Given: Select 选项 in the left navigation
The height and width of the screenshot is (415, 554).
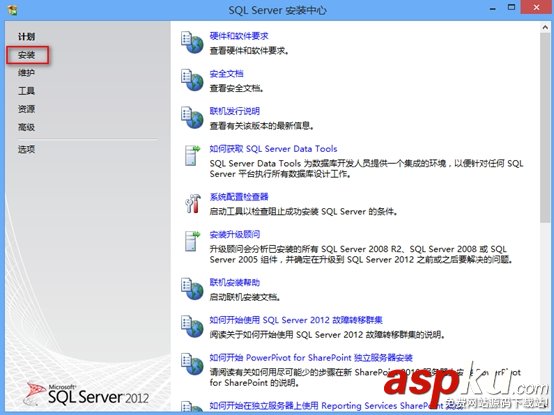Looking at the screenshot, I should tap(26, 149).
